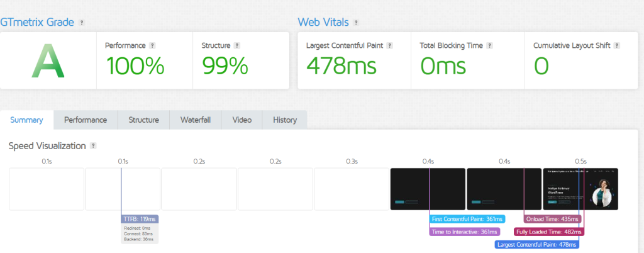Click Cumulative Layout Shift help icon
The height and width of the screenshot is (253, 644).
point(617,45)
